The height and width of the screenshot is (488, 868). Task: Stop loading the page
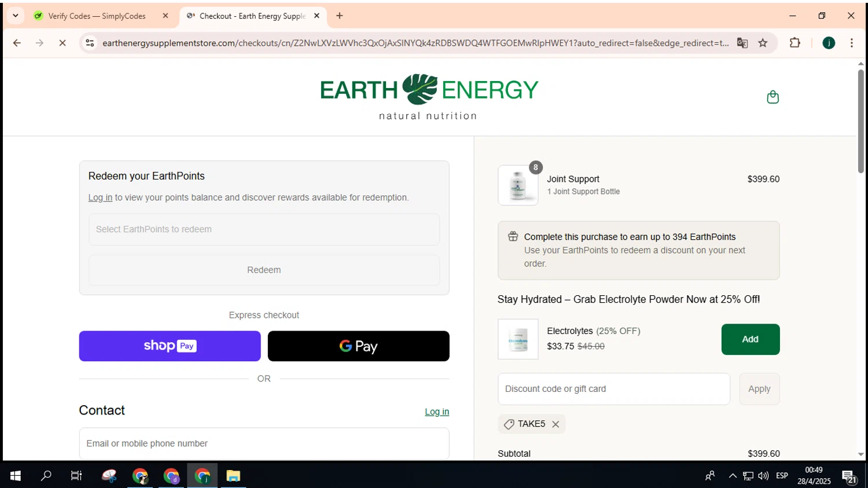(x=62, y=43)
